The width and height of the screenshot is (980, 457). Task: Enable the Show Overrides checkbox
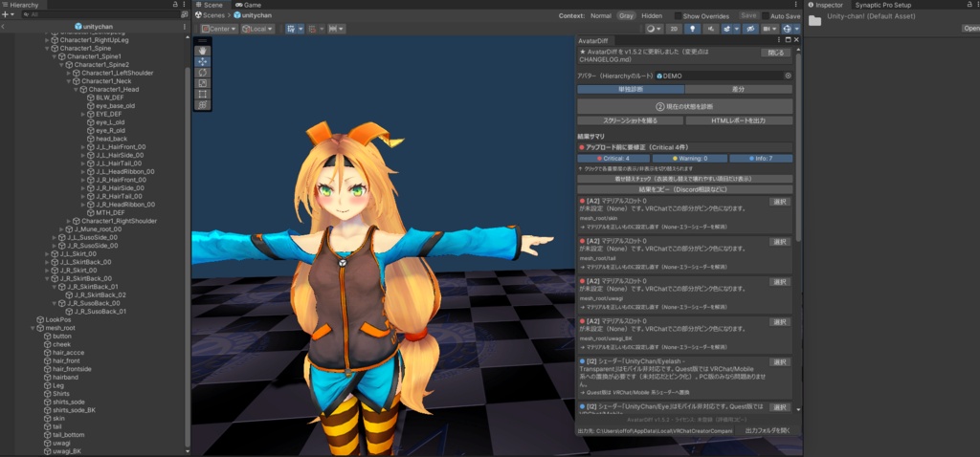(x=679, y=15)
